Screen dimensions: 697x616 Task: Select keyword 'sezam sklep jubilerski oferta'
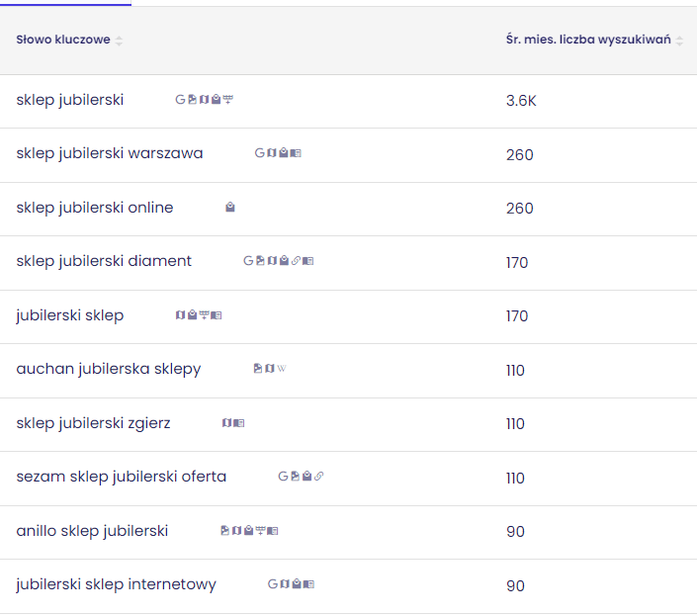pyautogui.click(x=122, y=478)
